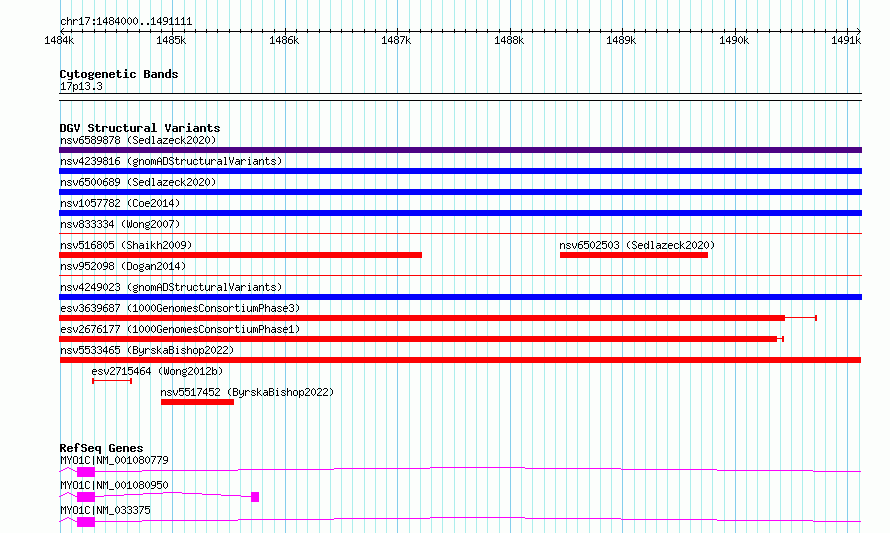
Task: Click the first magenta exon of NM_001080950
Action: (x=86, y=497)
